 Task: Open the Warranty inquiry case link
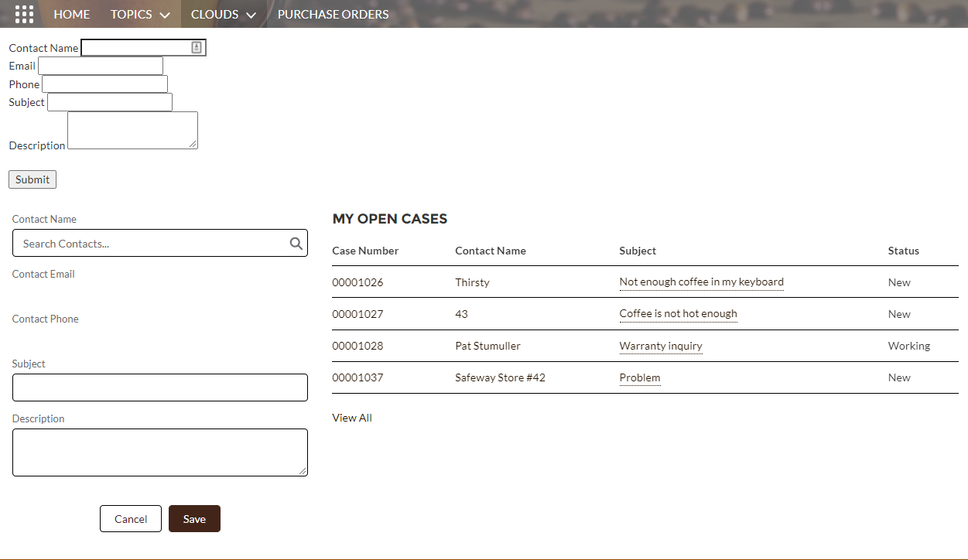click(661, 346)
